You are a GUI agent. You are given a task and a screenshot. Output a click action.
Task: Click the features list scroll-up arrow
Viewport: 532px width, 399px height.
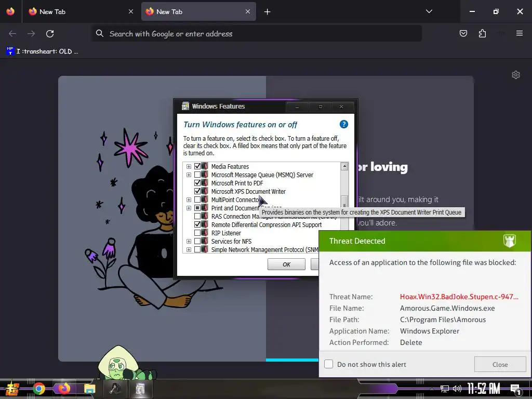(344, 166)
